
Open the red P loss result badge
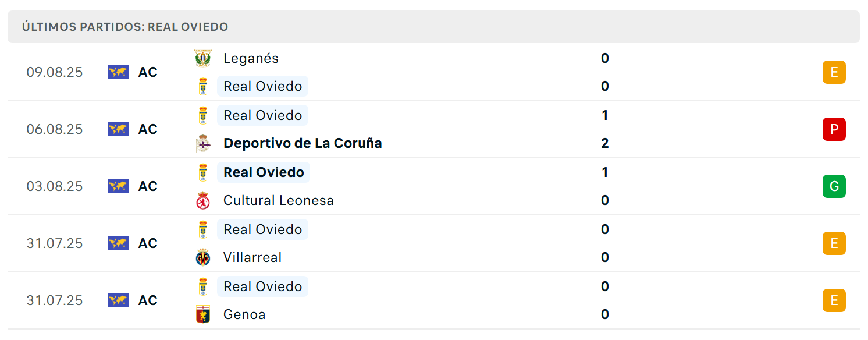[834, 129]
